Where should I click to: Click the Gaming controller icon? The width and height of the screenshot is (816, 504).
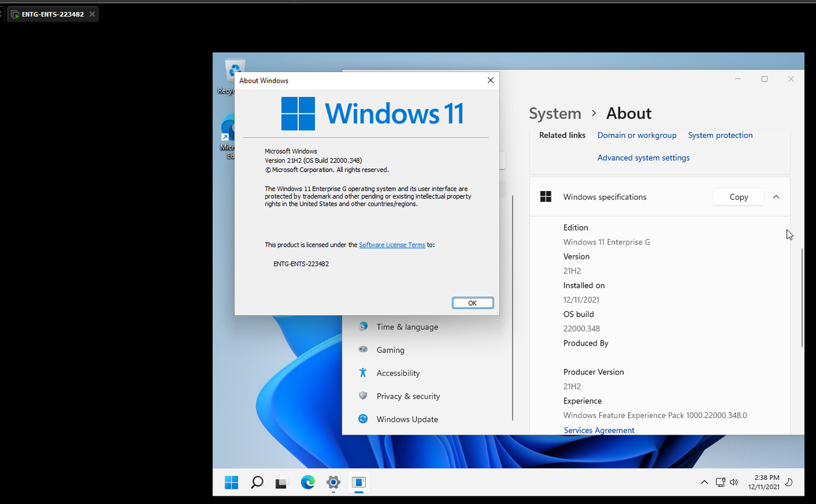coord(363,349)
